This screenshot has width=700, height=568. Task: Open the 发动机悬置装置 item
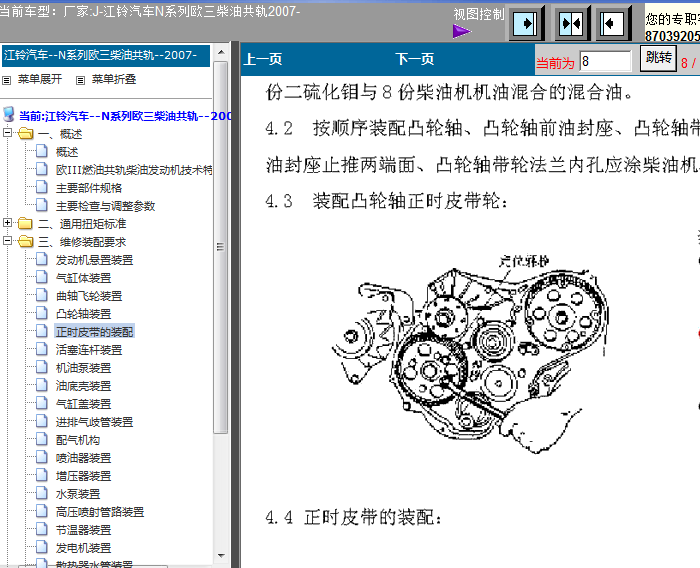coord(95,260)
